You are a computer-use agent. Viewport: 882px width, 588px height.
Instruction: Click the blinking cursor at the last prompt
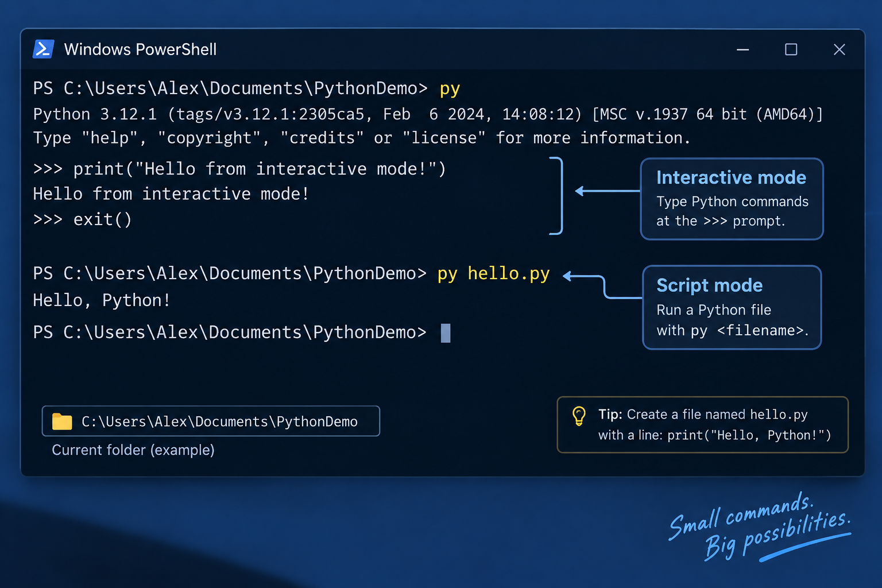446,333
